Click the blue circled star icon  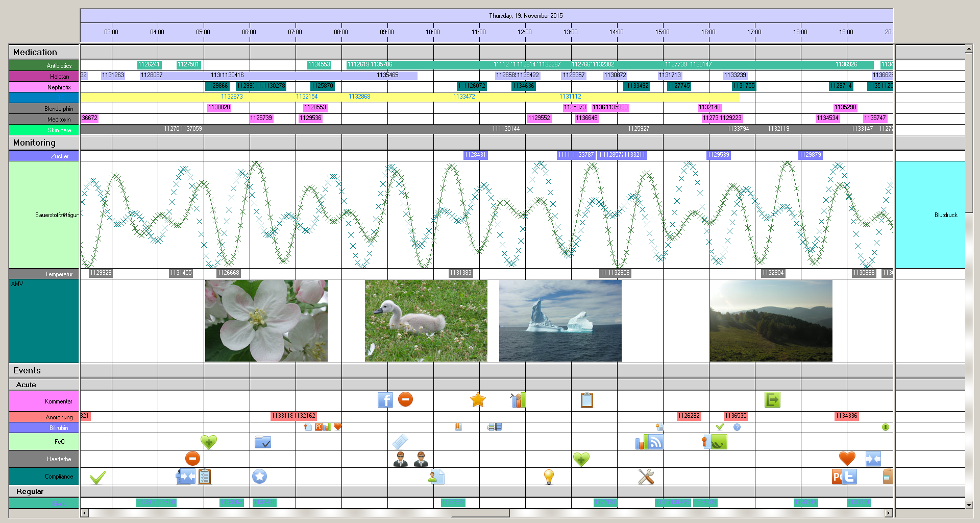[x=259, y=477]
